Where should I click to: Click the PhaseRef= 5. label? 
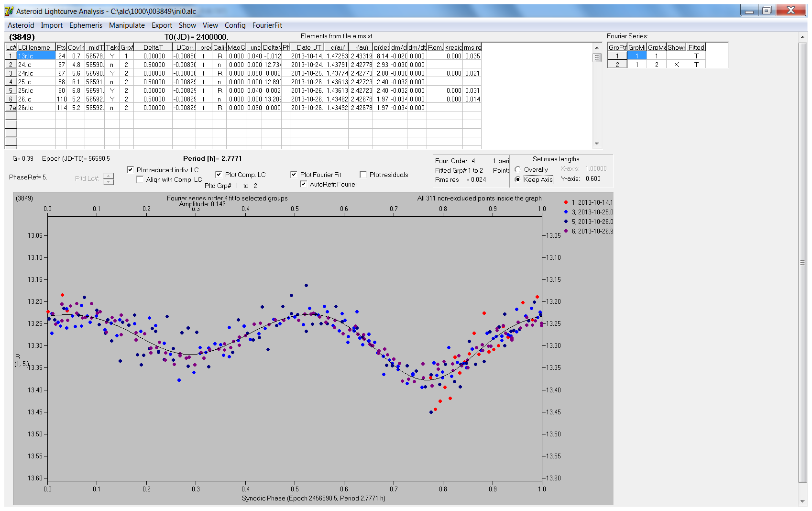28,177
